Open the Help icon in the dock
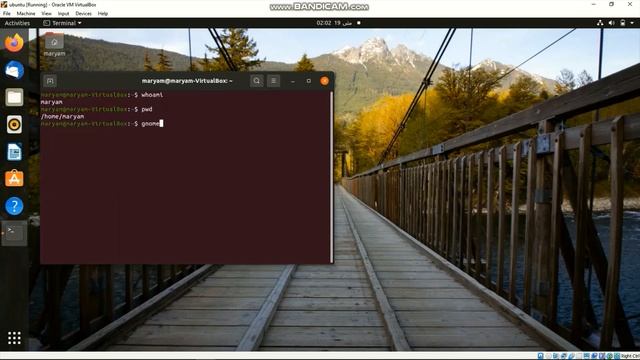Viewport: 640px width, 360px height. click(14, 206)
